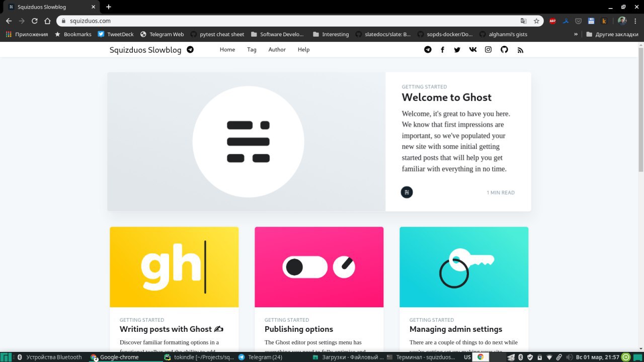Open Help in blog navigation
Image resolution: width=644 pixels, height=362 pixels.
point(303,50)
